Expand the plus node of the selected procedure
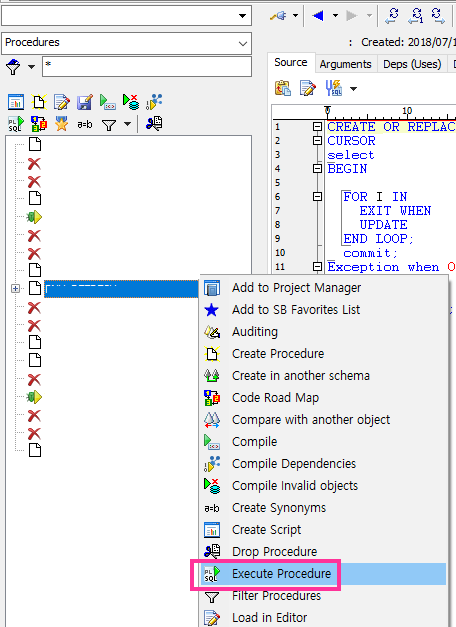 coord(15,288)
